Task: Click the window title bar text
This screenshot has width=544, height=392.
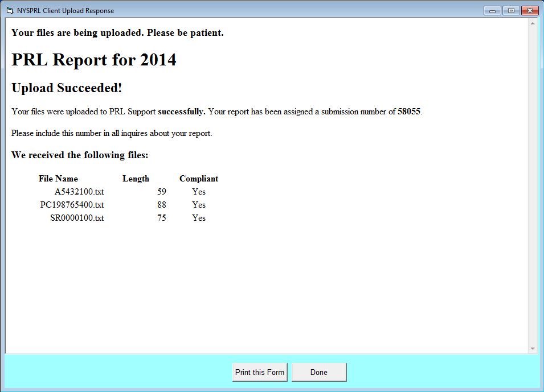Action: (66, 11)
